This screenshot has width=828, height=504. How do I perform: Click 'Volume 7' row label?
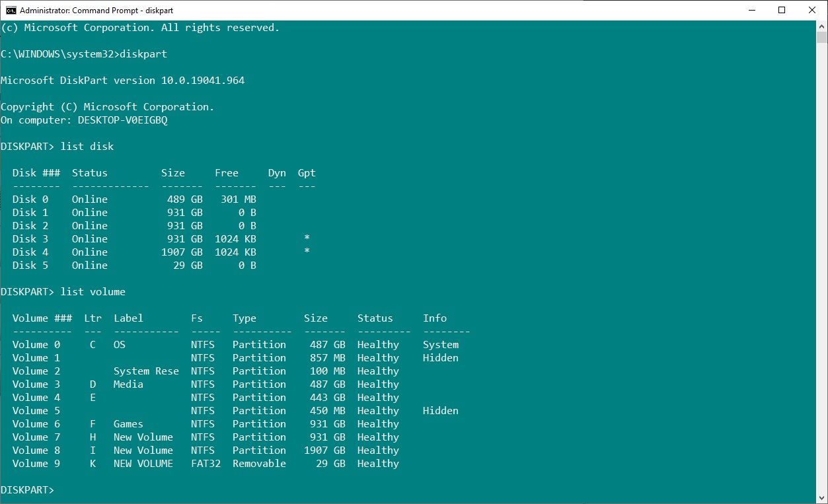tap(36, 437)
